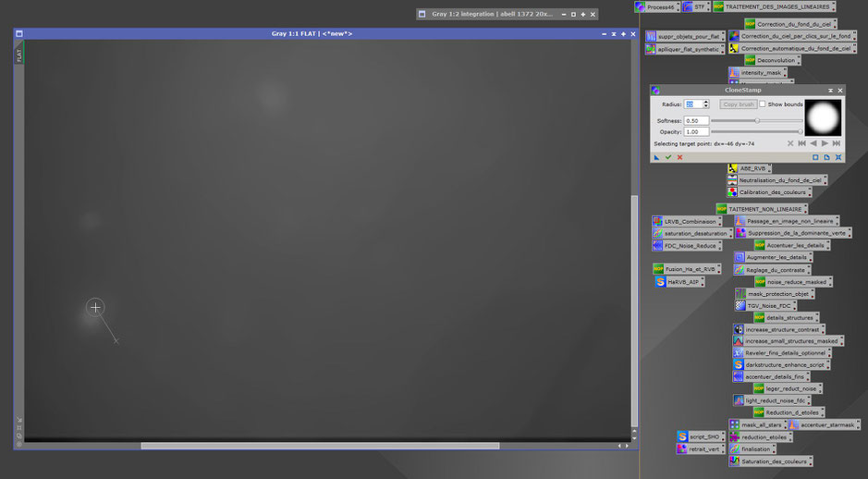Viewport: 868px width, 479px height.
Task: Click the intensity_mask process icon
Action: [757, 72]
